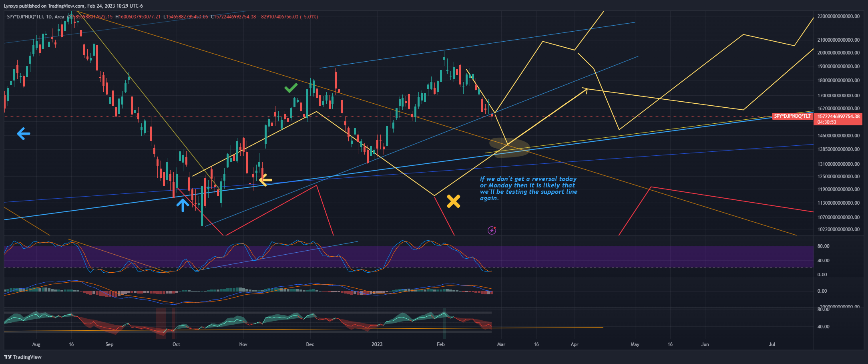Open the purple lightning event icon
Screen dimensions: 868x364
tap(492, 230)
